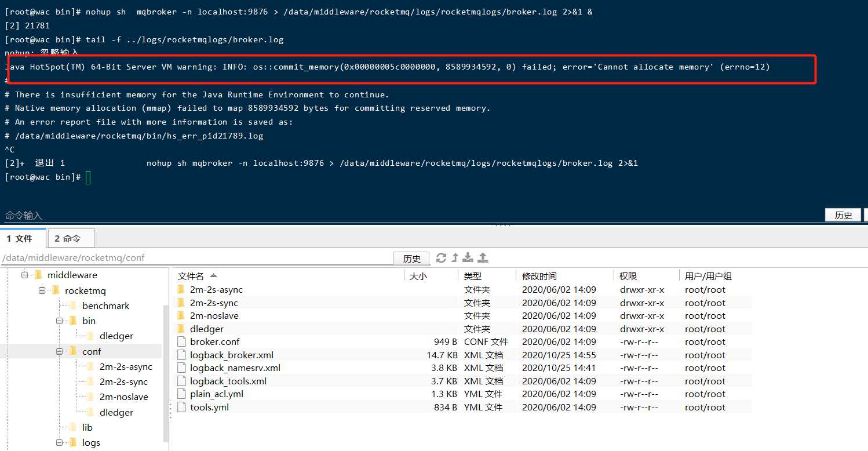Click the file icon next to logback_broker.xml
This screenshot has width=868, height=451.
181,355
